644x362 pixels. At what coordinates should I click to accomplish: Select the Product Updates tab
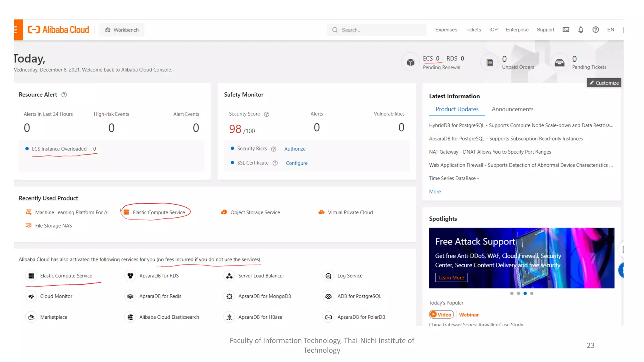click(x=457, y=109)
